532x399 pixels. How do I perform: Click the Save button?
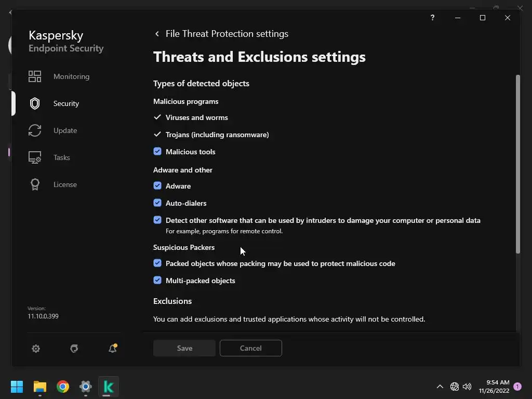(184, 348)
